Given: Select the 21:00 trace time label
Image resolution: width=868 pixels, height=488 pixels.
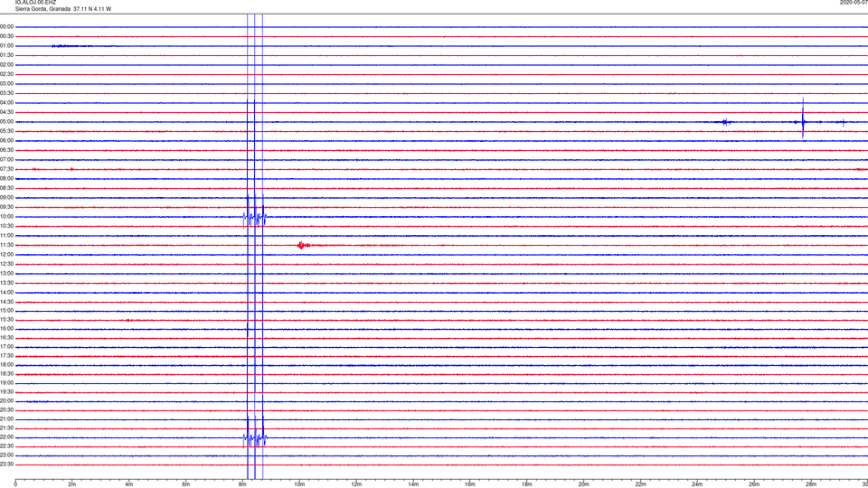Looking at the screenshot, I should click(7, 418).
